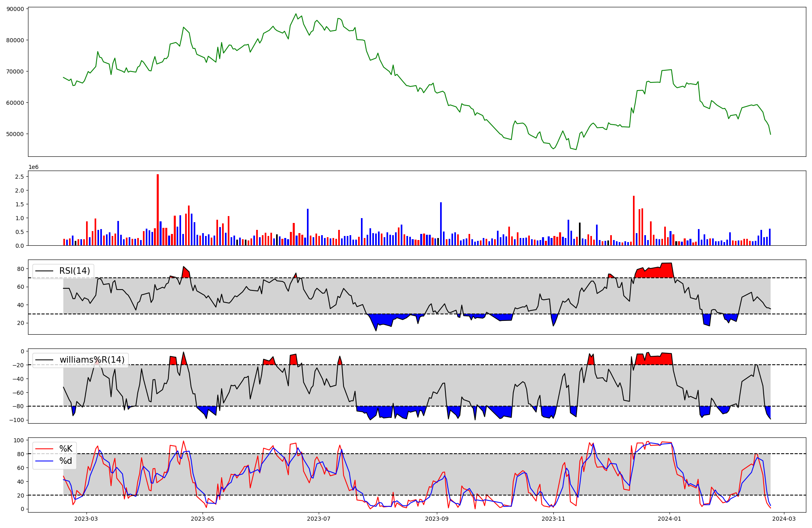The height and width of the screenshot is (528, 812).
Task: Click the 2023-09 x-axis date label
Action: pyautogui.click(x=437, y=519)
